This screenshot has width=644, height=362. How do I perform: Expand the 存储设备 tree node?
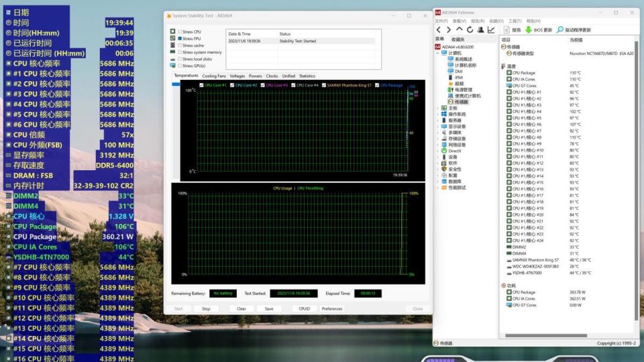click(x=438, y=139)
